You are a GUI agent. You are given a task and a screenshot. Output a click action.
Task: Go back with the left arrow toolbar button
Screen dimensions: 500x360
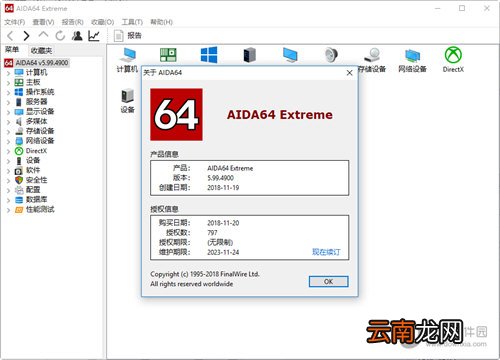pos(10,36)
